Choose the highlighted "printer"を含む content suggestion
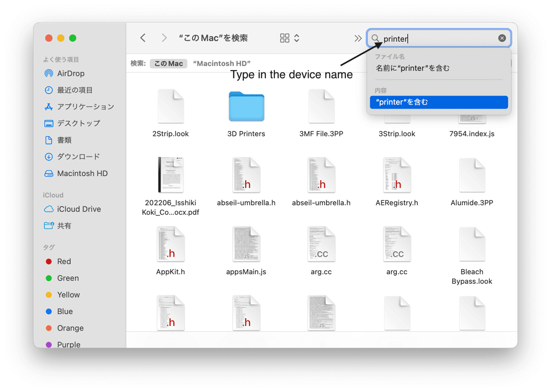 [439, 102]
